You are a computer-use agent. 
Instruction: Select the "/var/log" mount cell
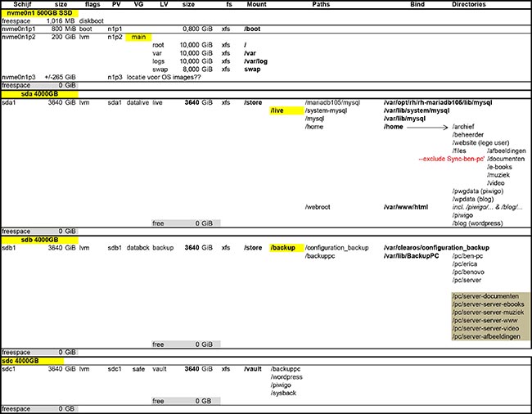coord(255,61)
